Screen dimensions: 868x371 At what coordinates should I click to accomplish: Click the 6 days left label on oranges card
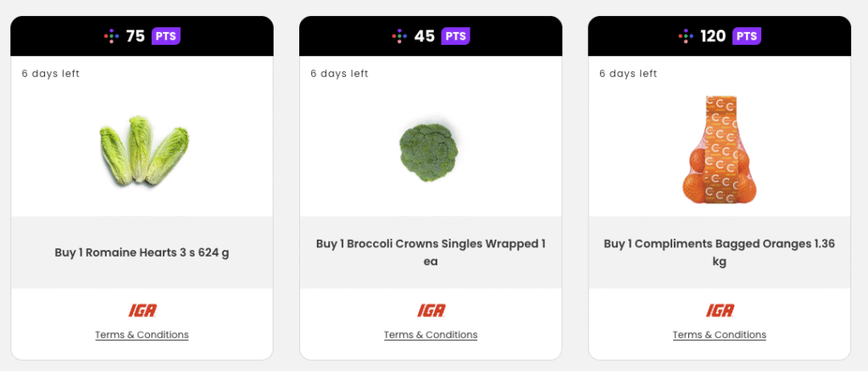[x=627, y=74]
